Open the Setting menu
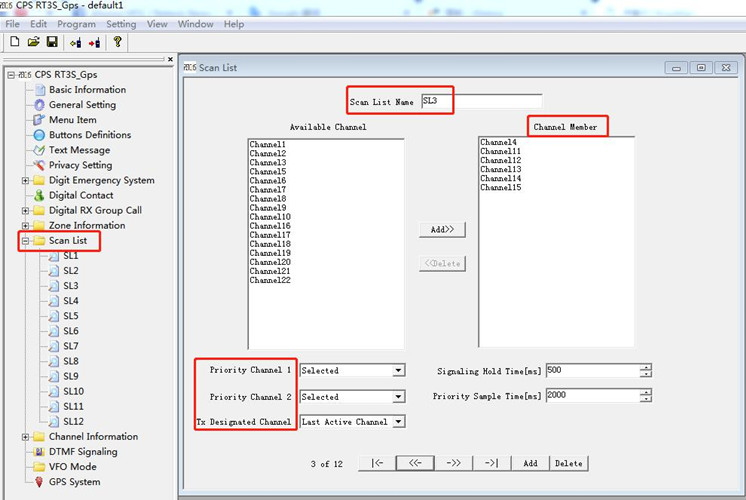Screen dimensions: 746x500 [121, 24]
